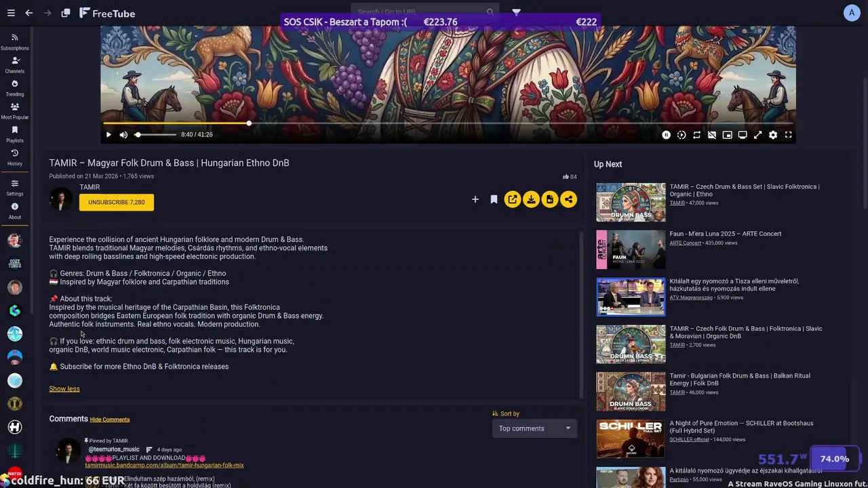The width and height of the screenshot is (868, 488).
Task: Toggle the loop video icon
Action: coord(696,135)
